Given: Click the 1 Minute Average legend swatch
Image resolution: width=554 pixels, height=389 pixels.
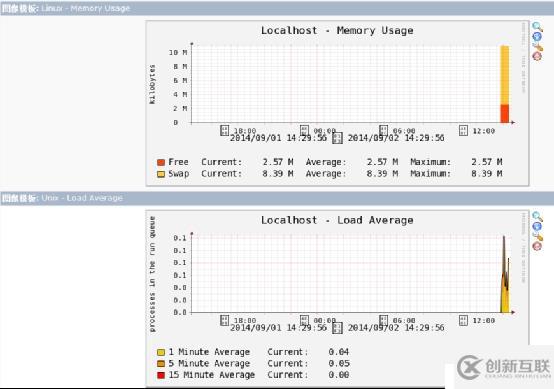Looking at the screenshot, I should pyautogui.click(x=161, y=352).
